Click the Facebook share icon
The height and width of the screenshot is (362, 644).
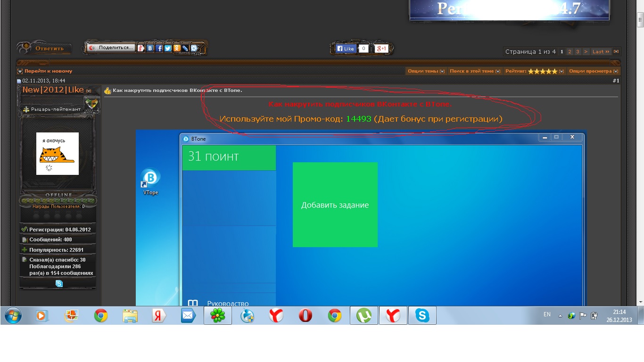click(x=159, y=48)
